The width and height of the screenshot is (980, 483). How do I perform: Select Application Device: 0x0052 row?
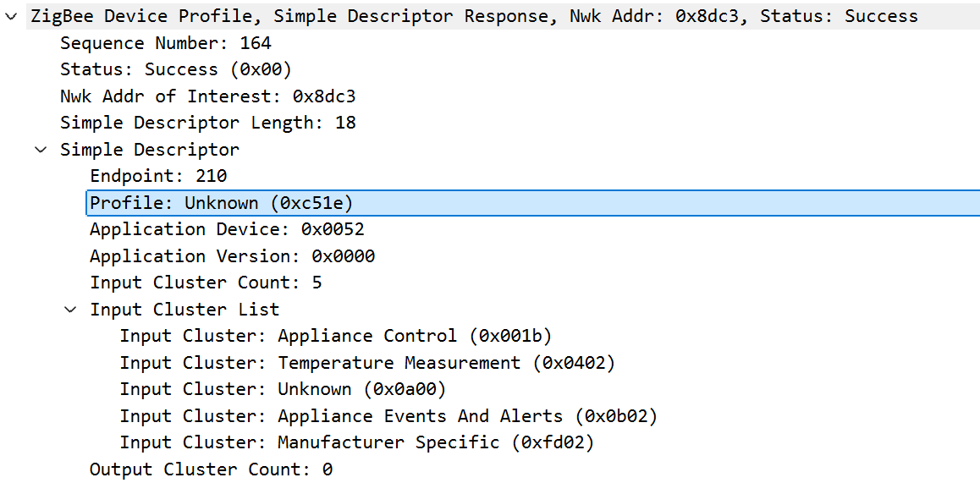228,229
